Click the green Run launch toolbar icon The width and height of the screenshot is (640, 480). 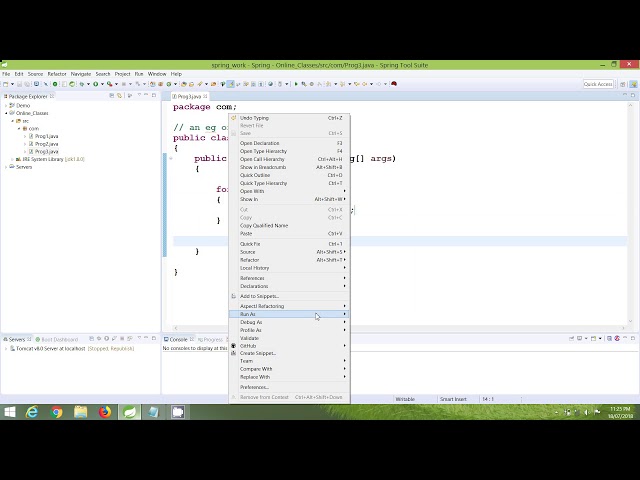pos(96,84)
